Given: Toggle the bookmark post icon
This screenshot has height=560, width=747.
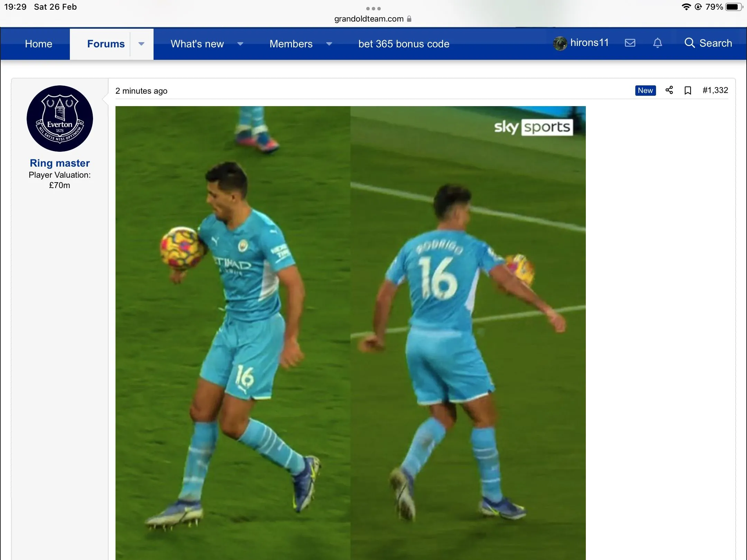Looking at the screenshot, I should coord(688,91).
